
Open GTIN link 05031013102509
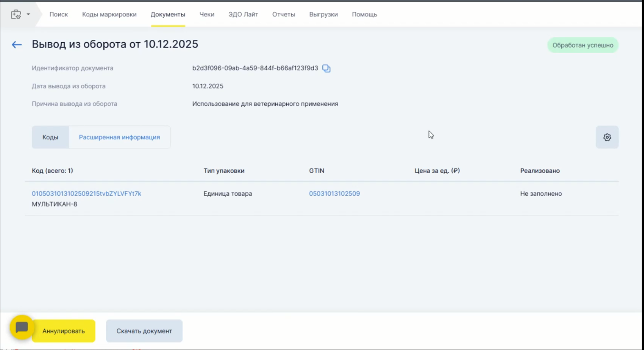pyautogui.click(x=334, y=194)
